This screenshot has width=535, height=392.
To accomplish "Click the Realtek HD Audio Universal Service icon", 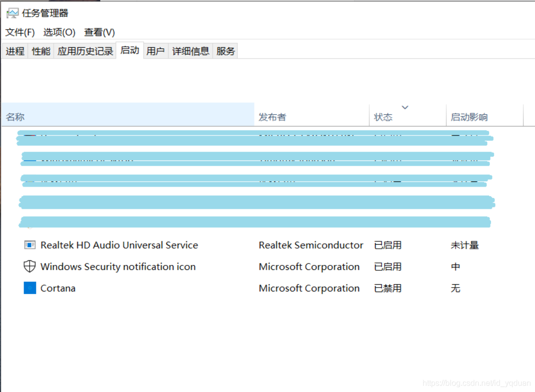I will pos(30,245).
